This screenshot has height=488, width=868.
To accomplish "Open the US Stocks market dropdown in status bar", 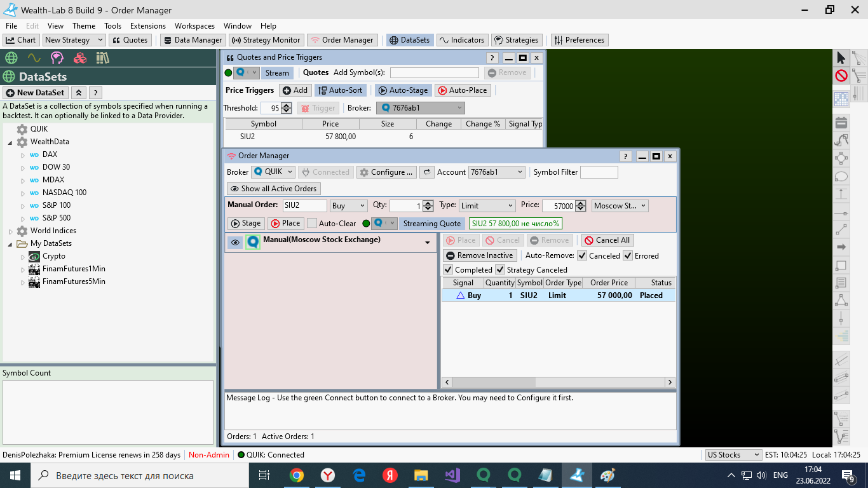I will click(733, 455).
